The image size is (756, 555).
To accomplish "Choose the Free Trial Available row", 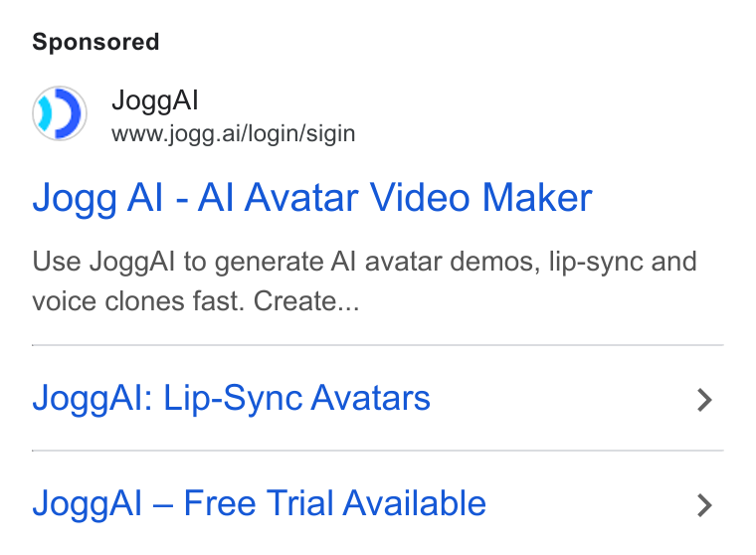I will pos(378,503).
